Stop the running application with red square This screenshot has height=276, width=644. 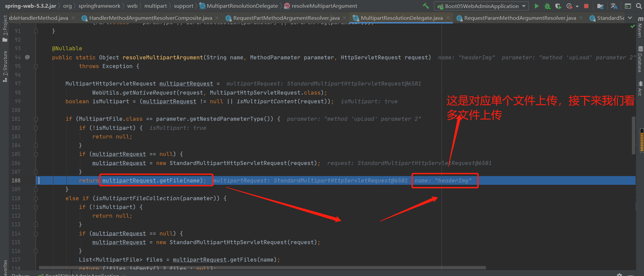click(586, 6)
